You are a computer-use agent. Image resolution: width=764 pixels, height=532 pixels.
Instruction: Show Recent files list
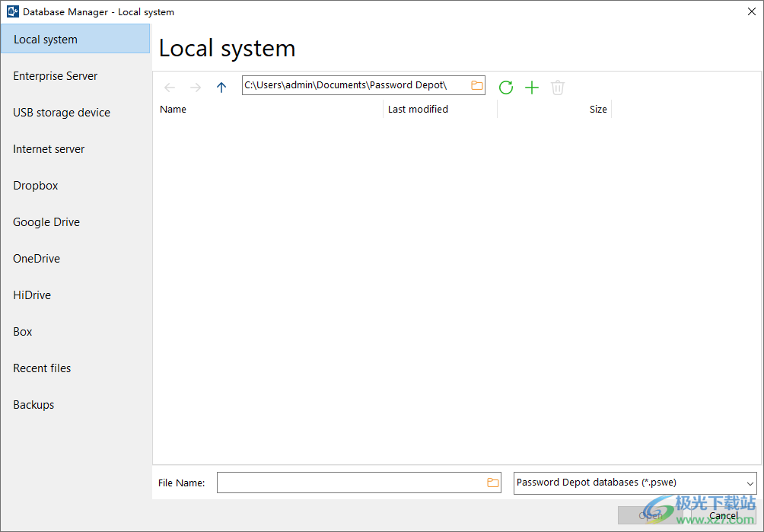[75, 368]
